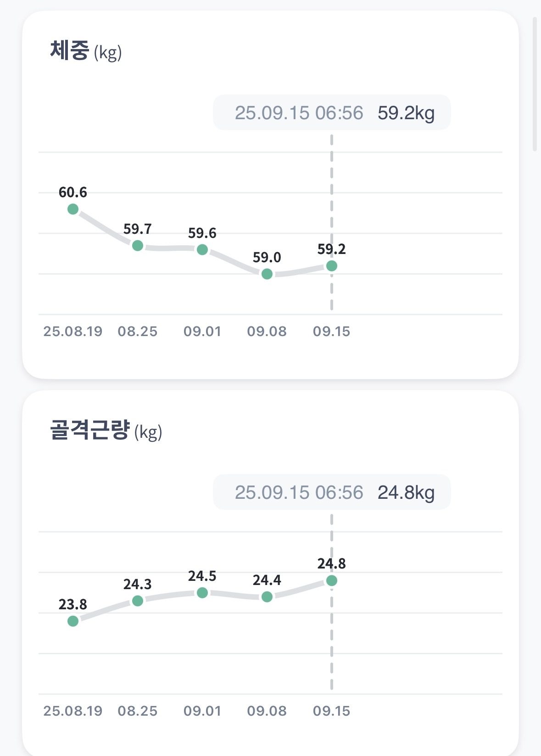Select the 23.8 skeletal muscle data point
The height and width of the screenshot is (756, 541).
click(73, 621)
